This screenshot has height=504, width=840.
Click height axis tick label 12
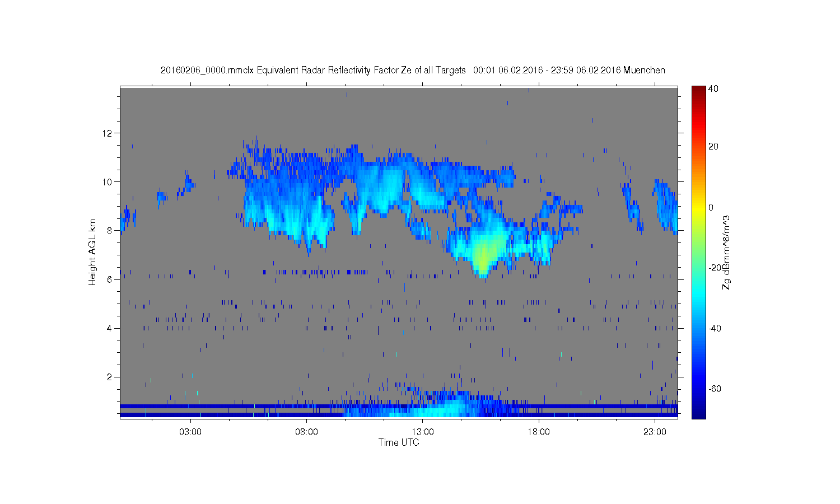point(108,133)
